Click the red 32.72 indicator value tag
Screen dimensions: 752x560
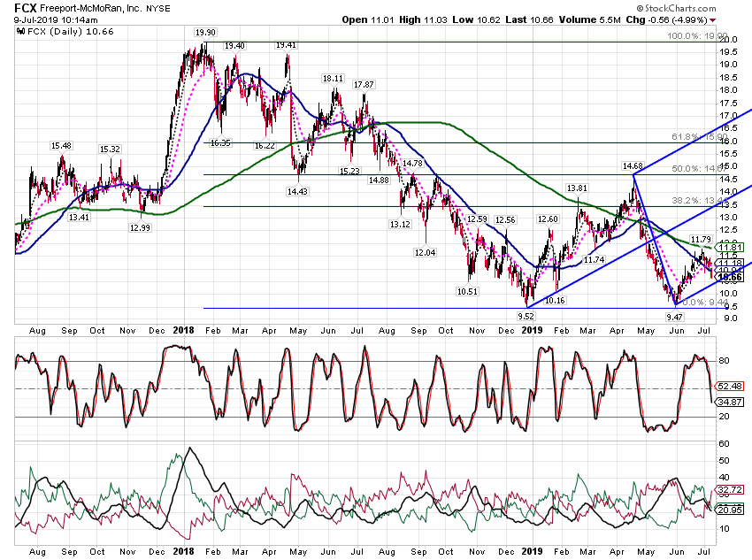click(730, 490)
